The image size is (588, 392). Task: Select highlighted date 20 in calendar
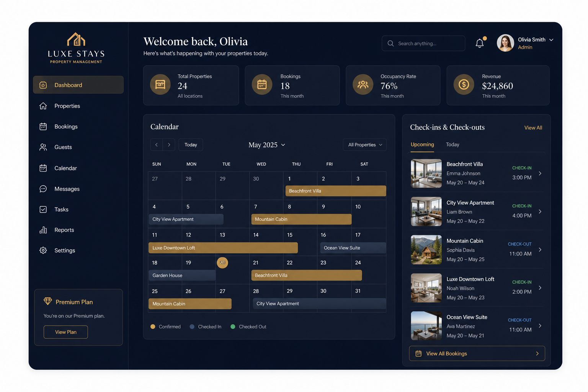[222, 263]
